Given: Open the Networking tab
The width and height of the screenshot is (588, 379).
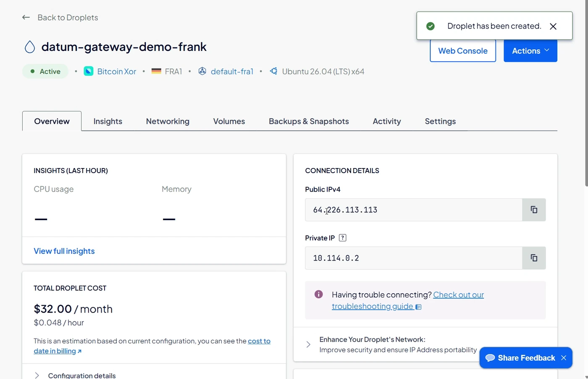Looking at the screenshot, I should point(168,121).
